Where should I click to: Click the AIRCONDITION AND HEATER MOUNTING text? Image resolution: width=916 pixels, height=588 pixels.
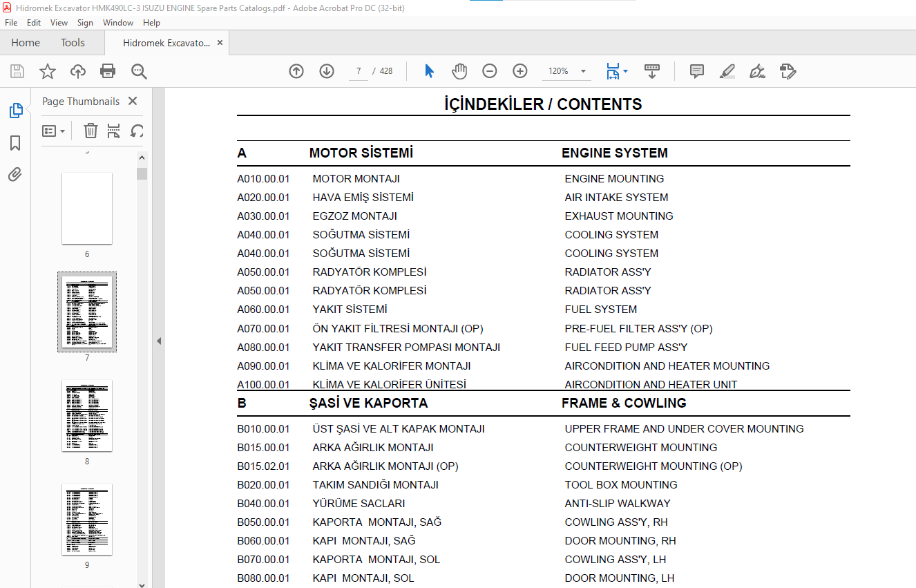click(667, 366)
